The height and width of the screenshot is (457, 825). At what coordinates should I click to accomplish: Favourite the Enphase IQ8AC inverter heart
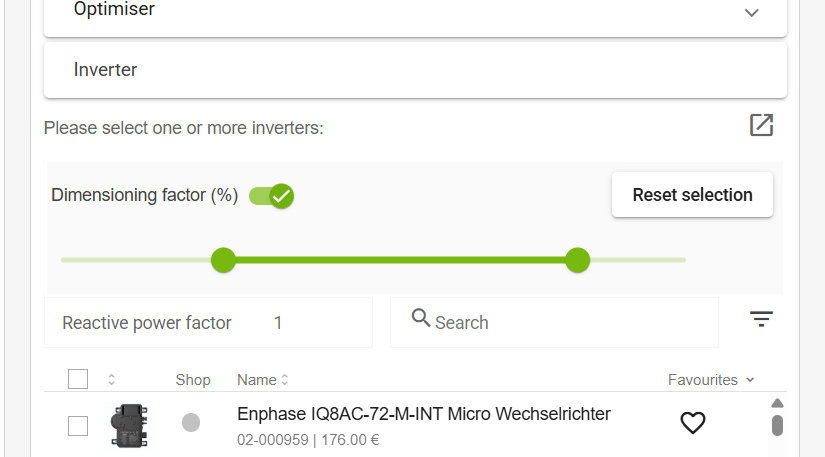tap(693, 423)
